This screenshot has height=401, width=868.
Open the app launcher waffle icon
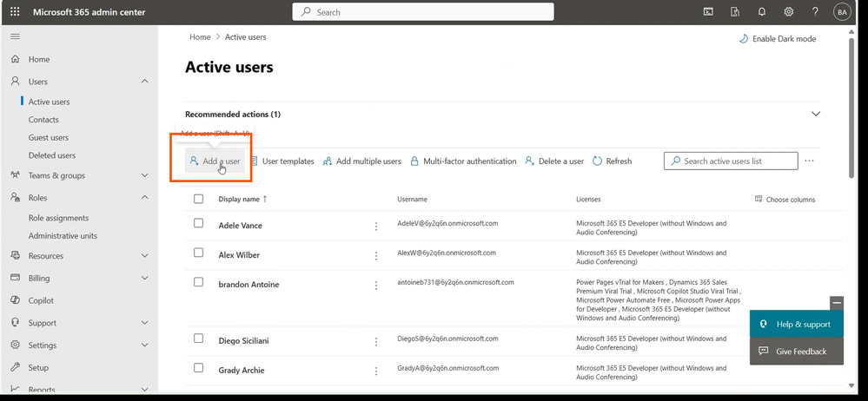15,11
